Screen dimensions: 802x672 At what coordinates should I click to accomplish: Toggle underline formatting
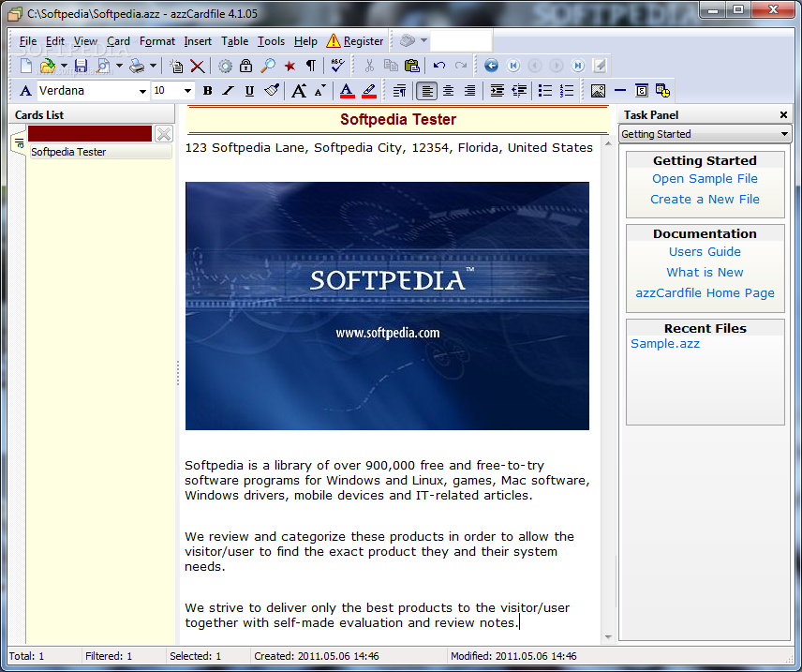pyautogui.click(x=249, y=91)
